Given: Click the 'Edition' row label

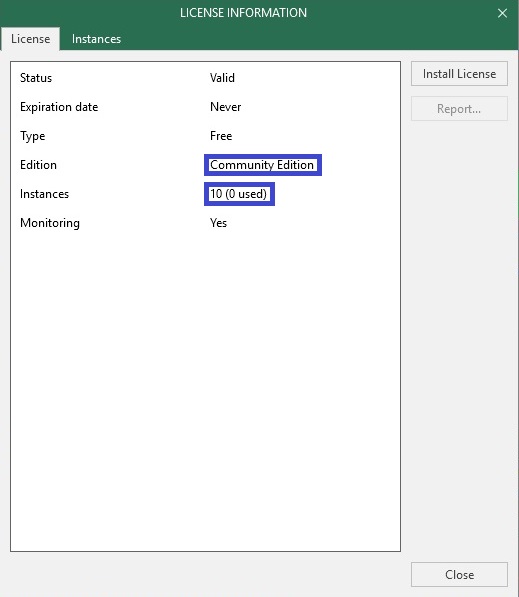Looking at the screenshot, I should click(x=38, y=165).
